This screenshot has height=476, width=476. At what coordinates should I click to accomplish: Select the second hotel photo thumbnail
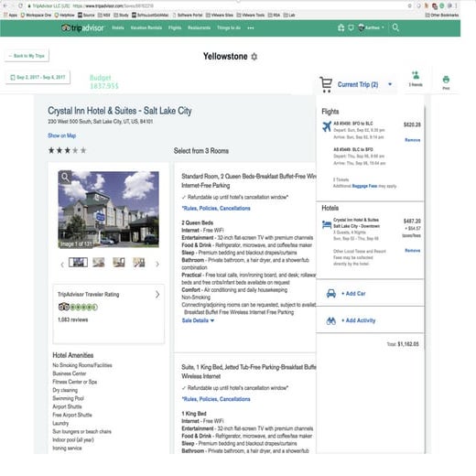pos(99,263)
